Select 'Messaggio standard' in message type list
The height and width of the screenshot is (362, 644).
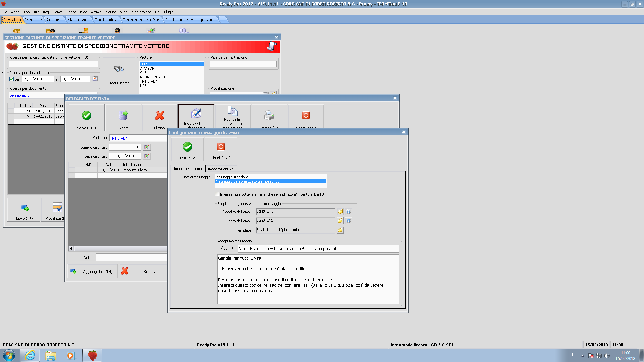pyautogui.click(x=232, y=177)
